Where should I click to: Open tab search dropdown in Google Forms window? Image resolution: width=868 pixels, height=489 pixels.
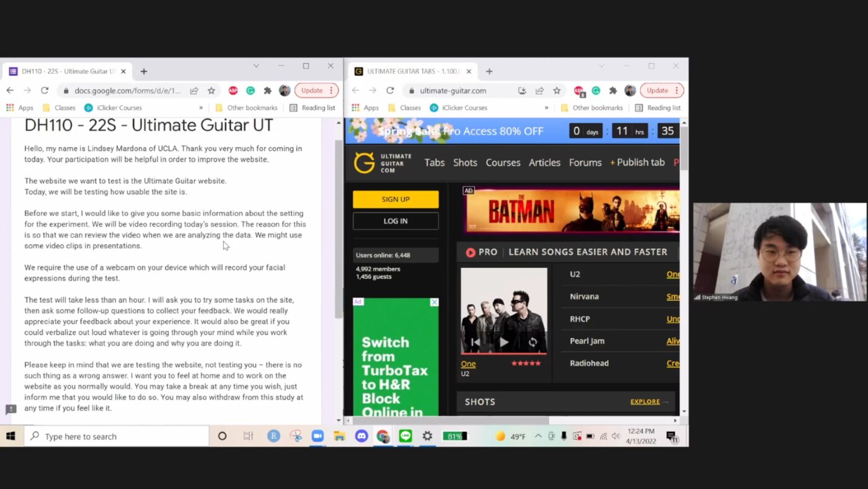tap(256, 66)
